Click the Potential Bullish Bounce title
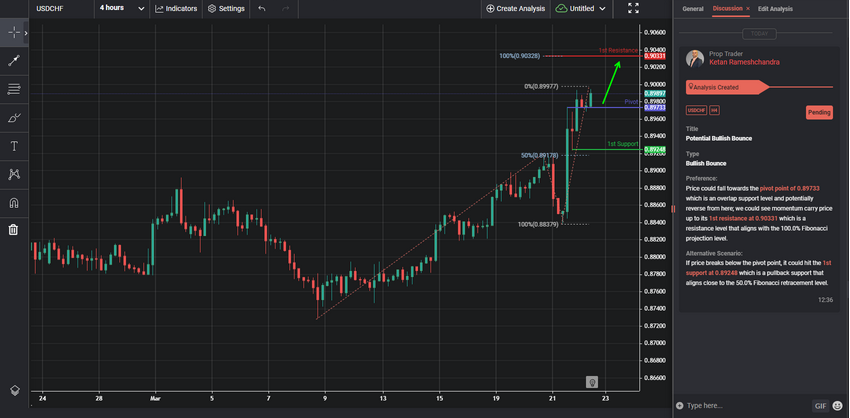 click(x=719, y=138)
